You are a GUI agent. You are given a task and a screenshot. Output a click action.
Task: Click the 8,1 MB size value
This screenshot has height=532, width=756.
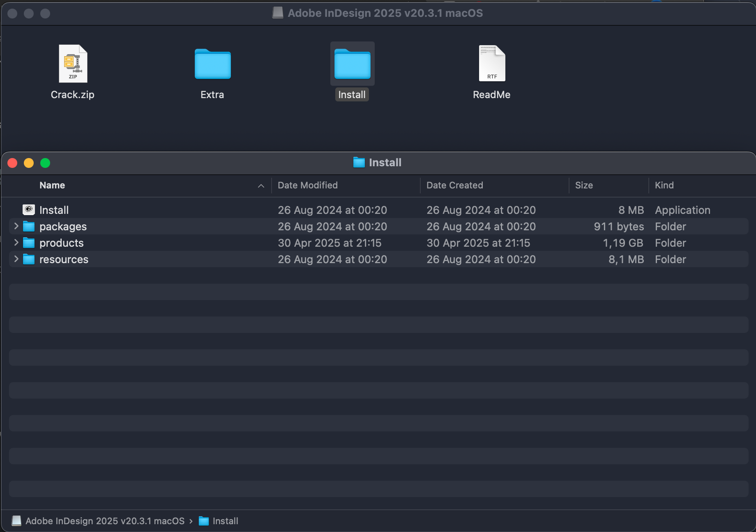point(626,259)
